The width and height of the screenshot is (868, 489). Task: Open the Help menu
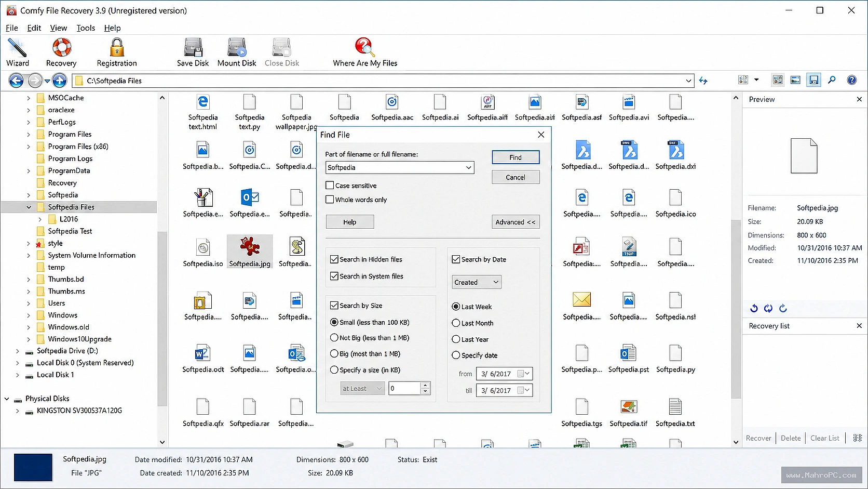point(112,28)
